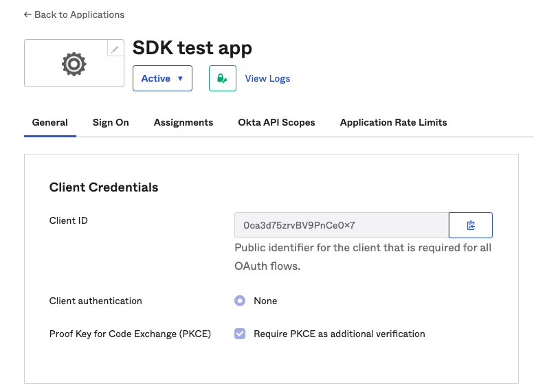Open the Active status dropdown
Screen dimensions: 534x392
point(162,78)
